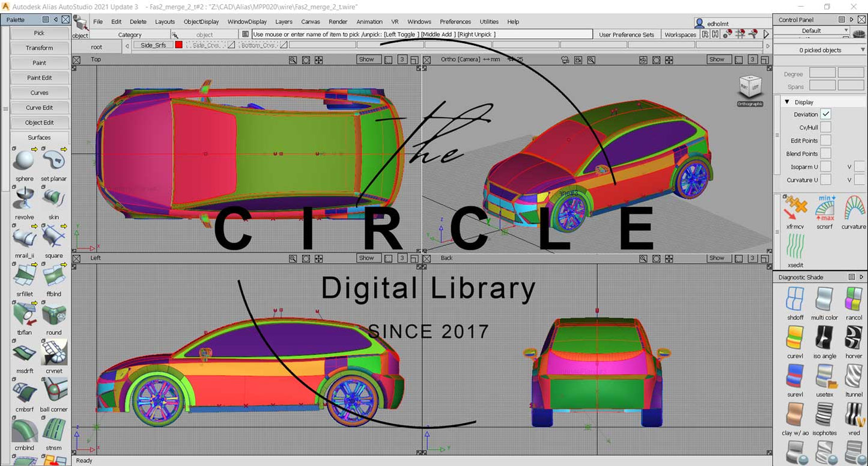Activate the multi color diagnostic shade
The height and width of the screenshot is (466, 868).
point(824,299)
